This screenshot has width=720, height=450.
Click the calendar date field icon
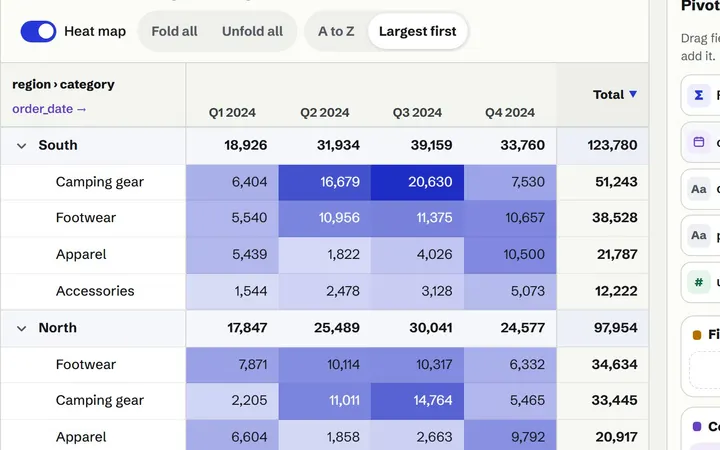click(x=698, y=142)
